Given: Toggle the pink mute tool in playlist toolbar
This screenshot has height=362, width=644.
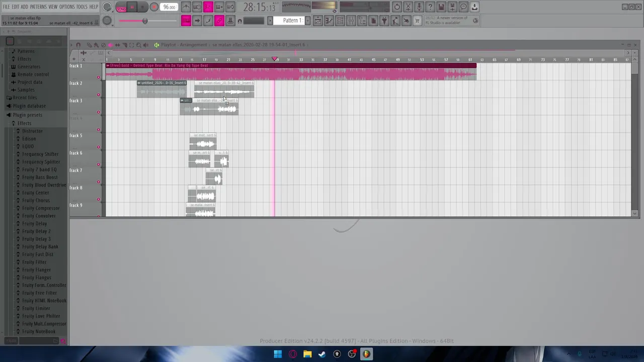Looking at the screenshot, I should coord(110,45).
